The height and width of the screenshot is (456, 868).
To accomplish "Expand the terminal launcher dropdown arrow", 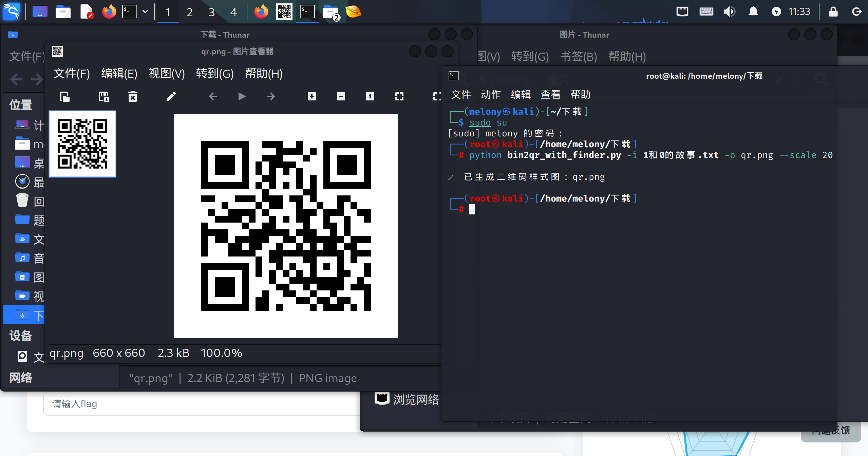I will (x=145, y=12).
